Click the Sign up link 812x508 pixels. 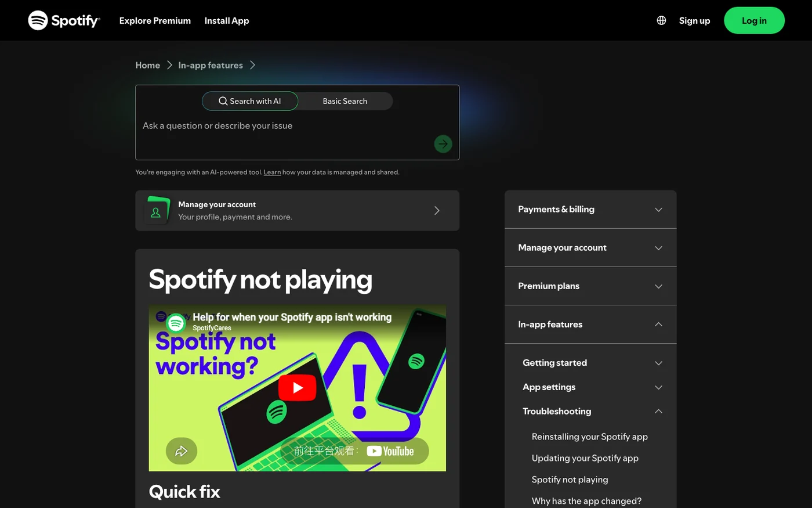click(x=694, y=20)
